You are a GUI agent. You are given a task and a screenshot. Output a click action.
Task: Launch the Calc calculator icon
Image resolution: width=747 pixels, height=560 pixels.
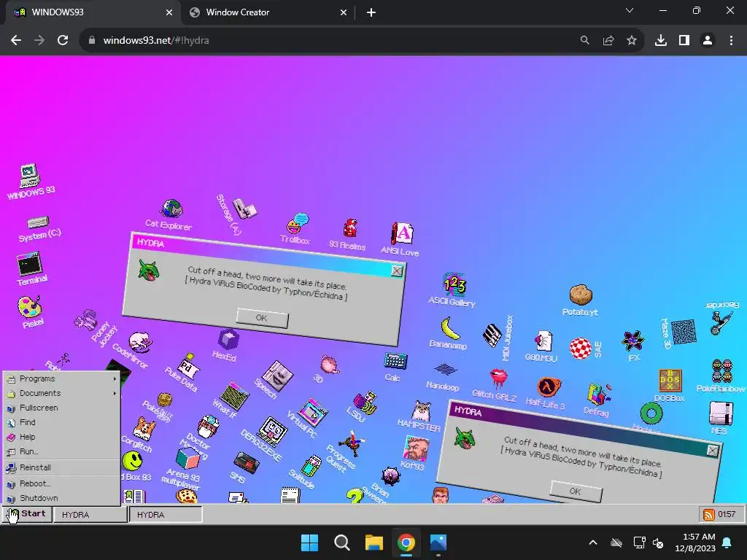395,361
